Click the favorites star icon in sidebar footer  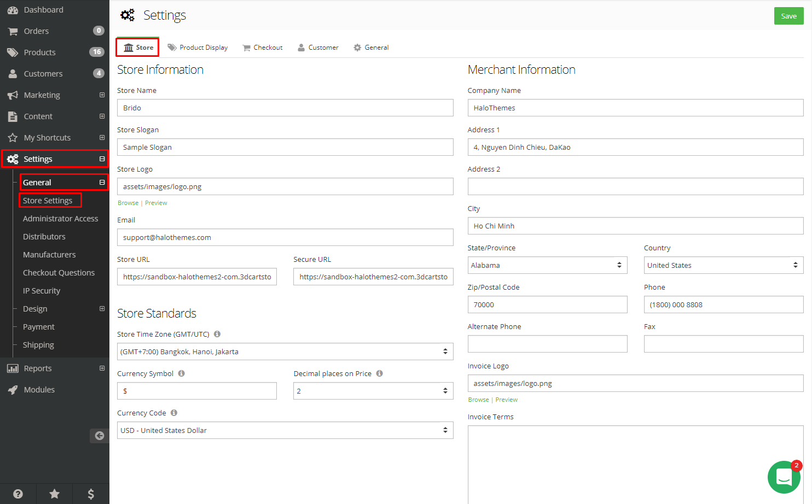pyautogui.click(x=55, y=494)
